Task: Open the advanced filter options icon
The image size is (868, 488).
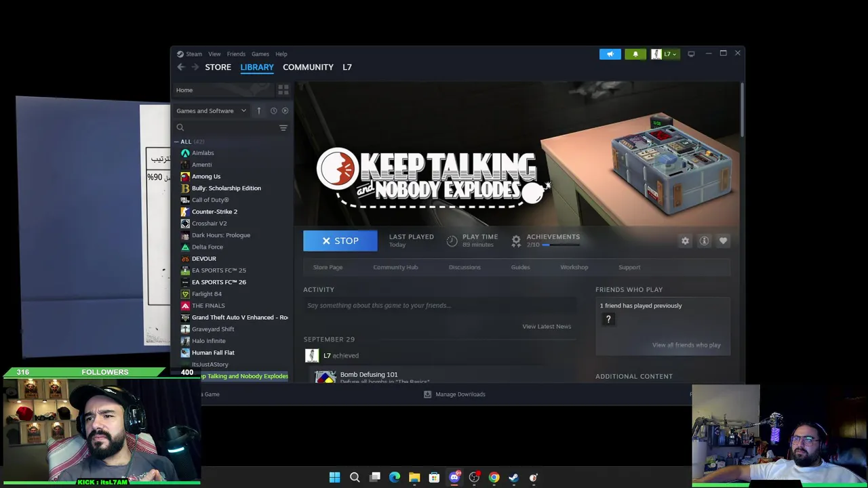Action: (x=283, y=127)
